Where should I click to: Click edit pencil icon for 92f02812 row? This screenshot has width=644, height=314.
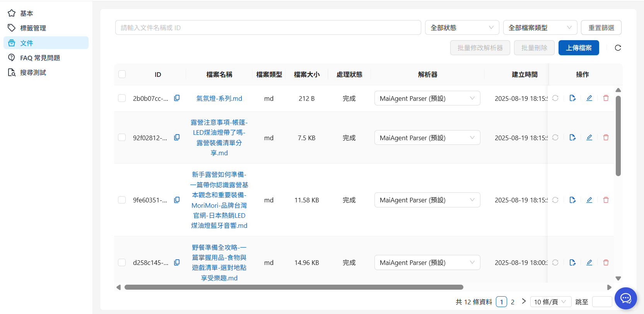click(x=589, y=137)
